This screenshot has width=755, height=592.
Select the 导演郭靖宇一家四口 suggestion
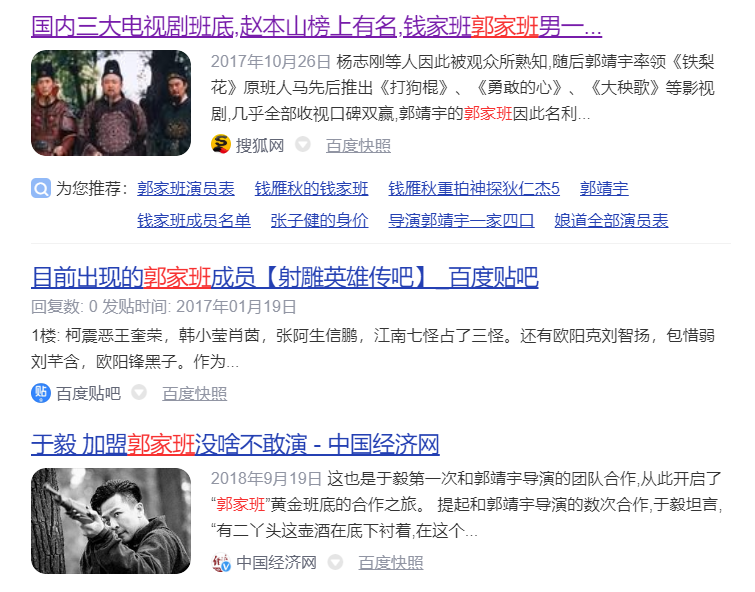point(461,221)
